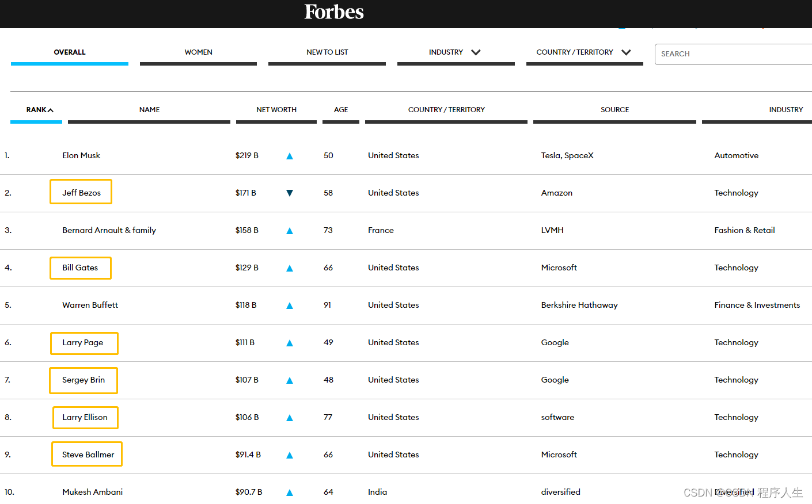Viewport: 812px width, 504px height.
Task: Switch to the WOMEN tab
Action: pos(198,52)
